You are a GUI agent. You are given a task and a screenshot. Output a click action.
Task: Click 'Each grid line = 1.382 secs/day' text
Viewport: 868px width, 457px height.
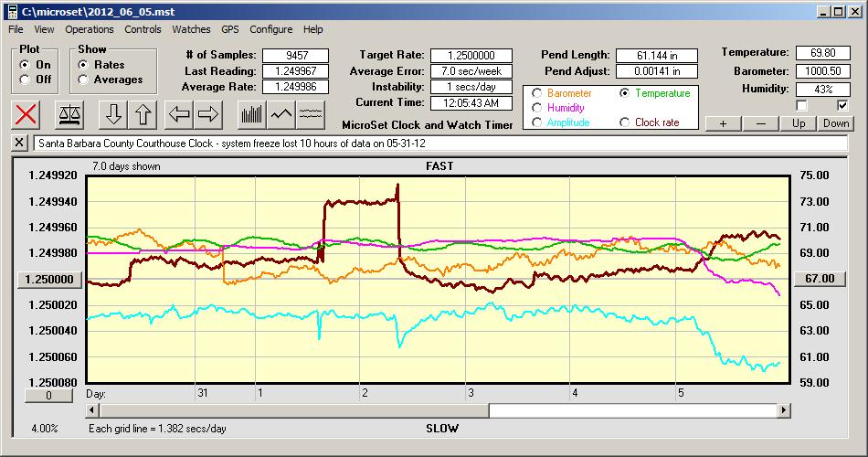click(157, 428)
